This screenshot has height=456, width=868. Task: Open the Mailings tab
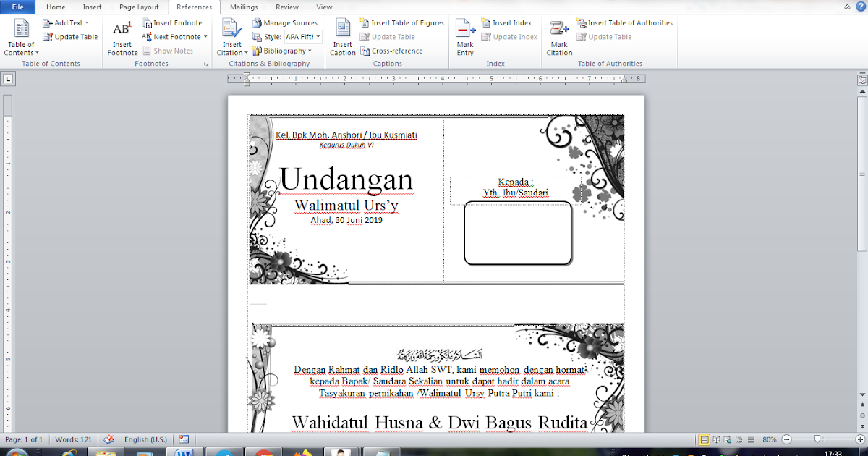(244, 7)
